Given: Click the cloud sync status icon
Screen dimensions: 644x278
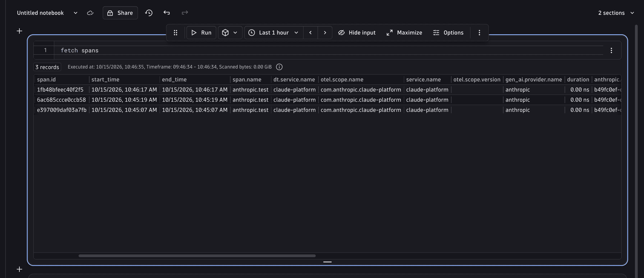Looking at the screenshot, I should [x=90, y=13].
